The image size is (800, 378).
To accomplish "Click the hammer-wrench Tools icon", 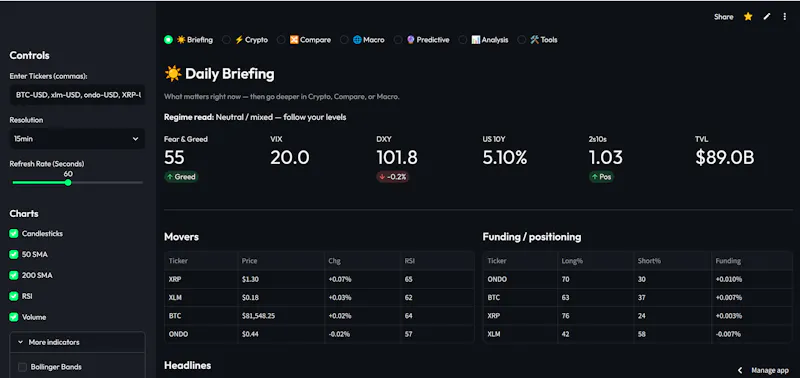I will [x=535, y=40].
